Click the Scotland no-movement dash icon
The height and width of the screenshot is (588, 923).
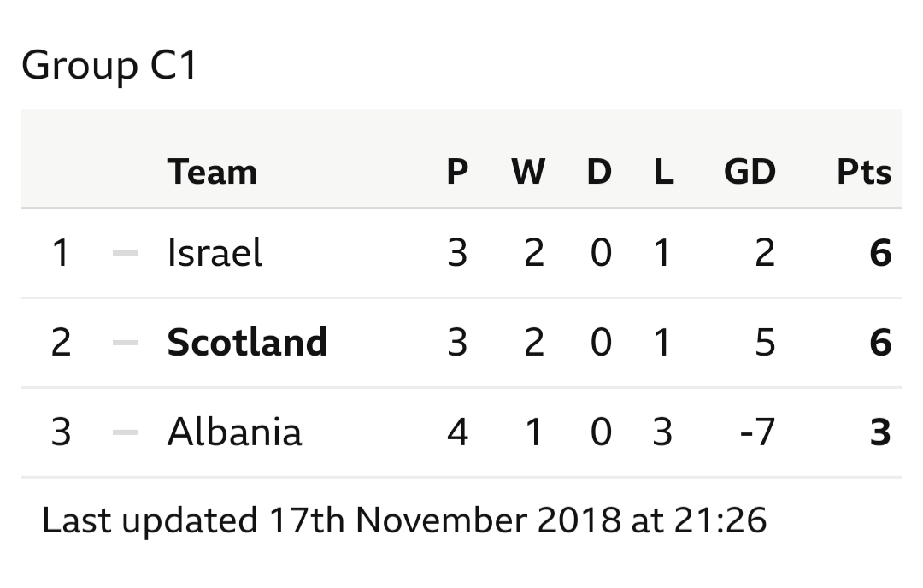[126, 343]
